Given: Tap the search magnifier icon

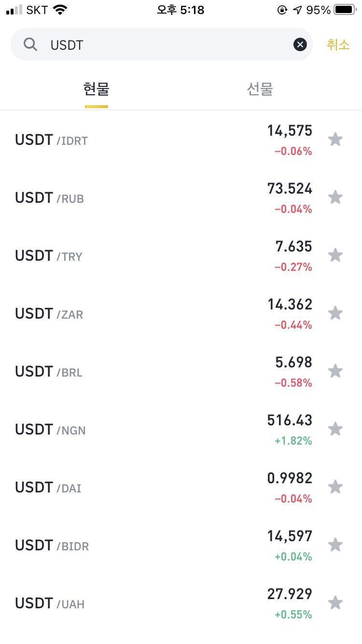Looking at the screenshot, I should tap(30, 45).
